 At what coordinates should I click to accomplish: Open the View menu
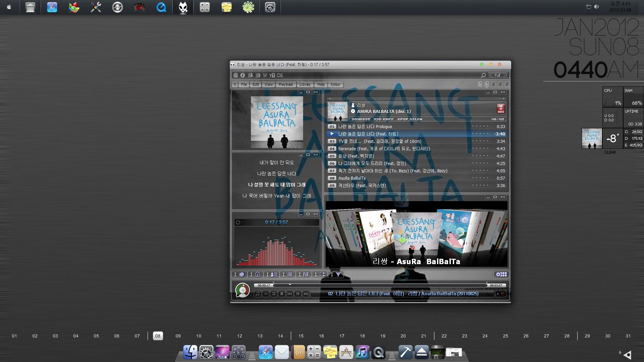pos(268,84)
